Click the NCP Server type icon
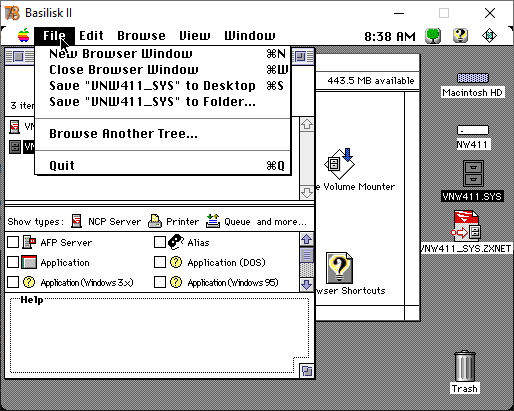Screen dimensions: 514x411 coord(77,221)
